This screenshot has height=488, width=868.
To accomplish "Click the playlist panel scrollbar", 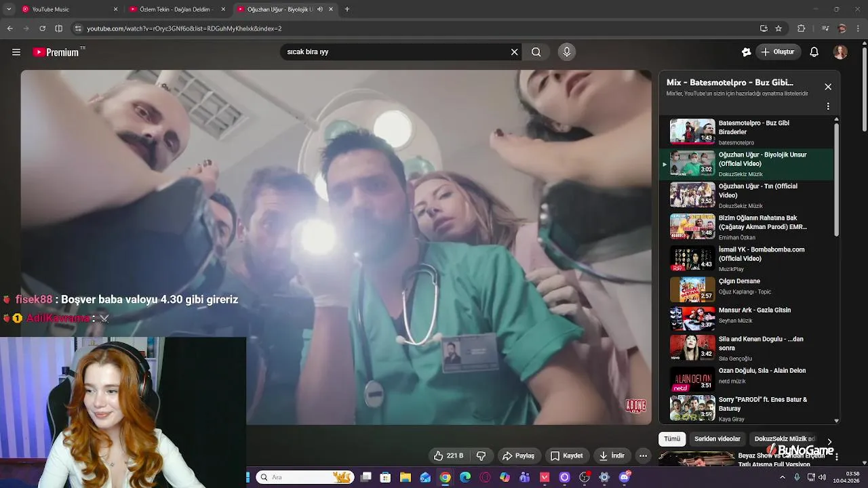I will click(836, 179).
